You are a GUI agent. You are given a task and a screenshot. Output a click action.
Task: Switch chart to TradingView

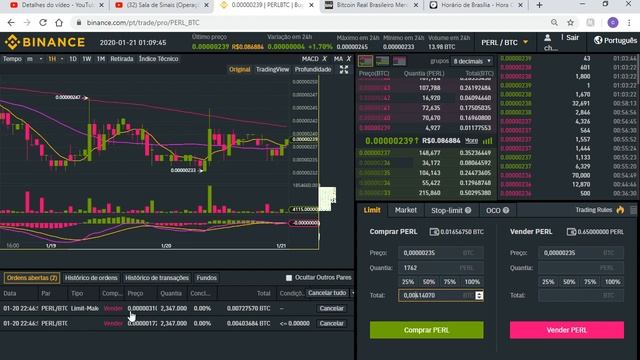(272, 70)
